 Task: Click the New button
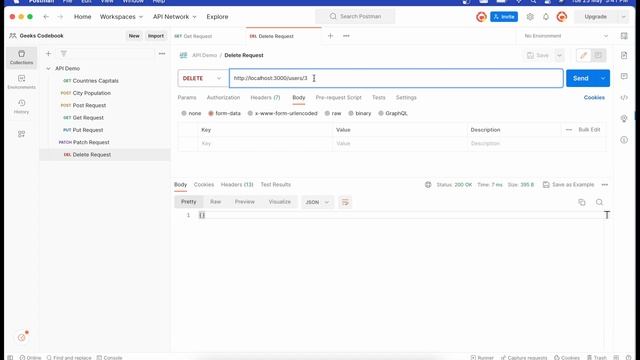point(134,36)
